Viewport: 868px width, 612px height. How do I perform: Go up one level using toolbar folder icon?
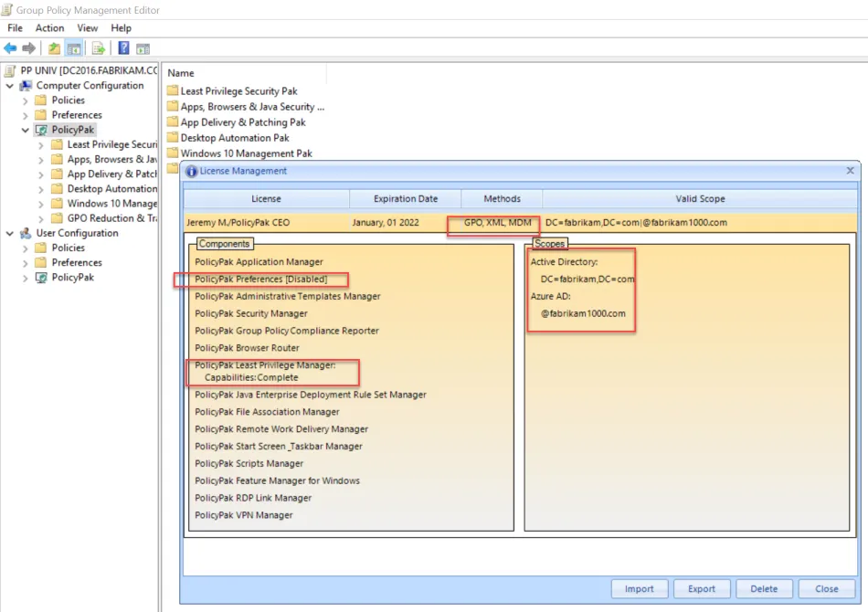pyautogui.click(x=54, y=48)
